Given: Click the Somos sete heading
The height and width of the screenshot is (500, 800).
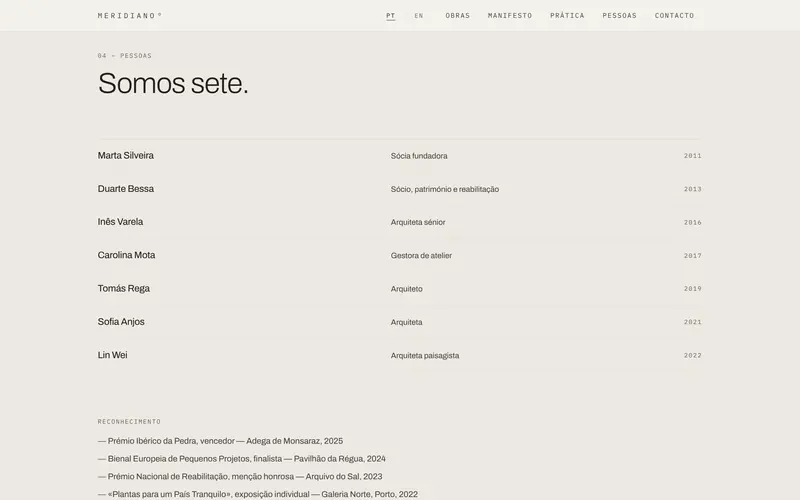Looking at the screenshot, I should pos(173,83).
